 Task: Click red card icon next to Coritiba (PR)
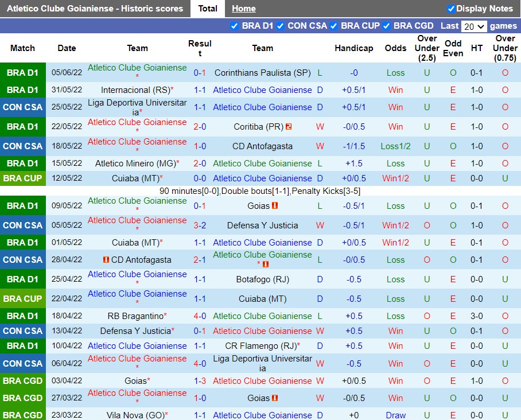pyautogui.click(x=289, y=127)
